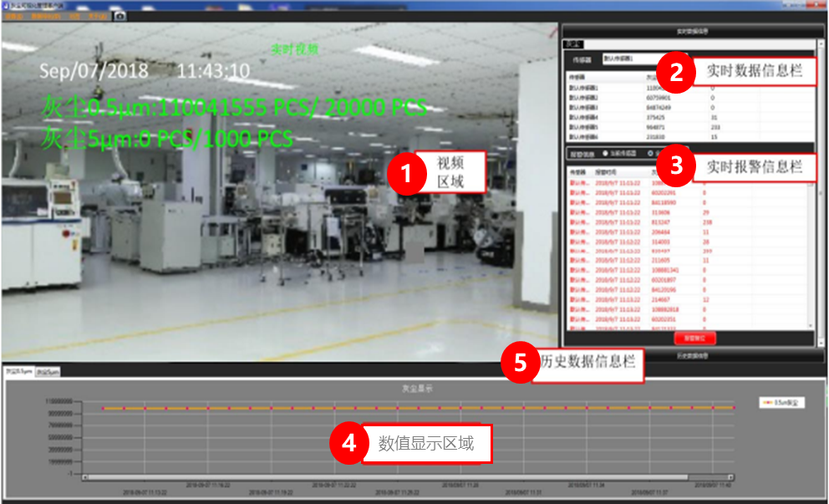Click the 灰尘 tab in the realtime data panel
The width and height of the screenshot is (829, 504).
coord(572,42)
